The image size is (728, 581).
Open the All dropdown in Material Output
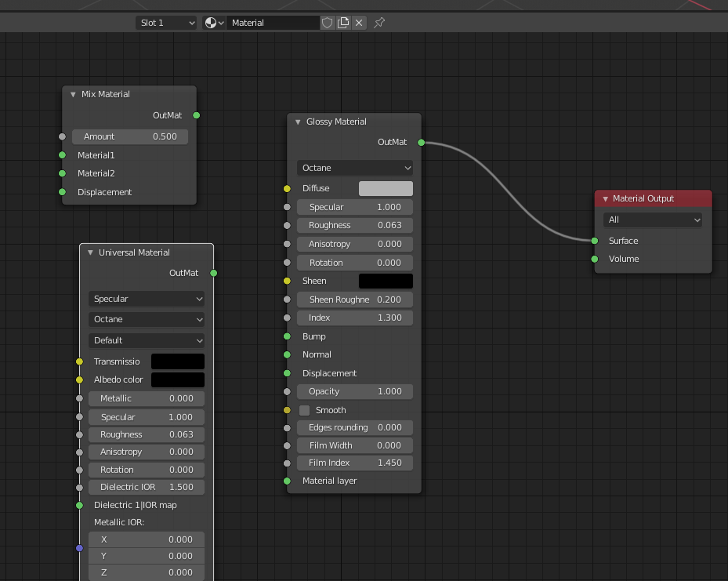652,220
